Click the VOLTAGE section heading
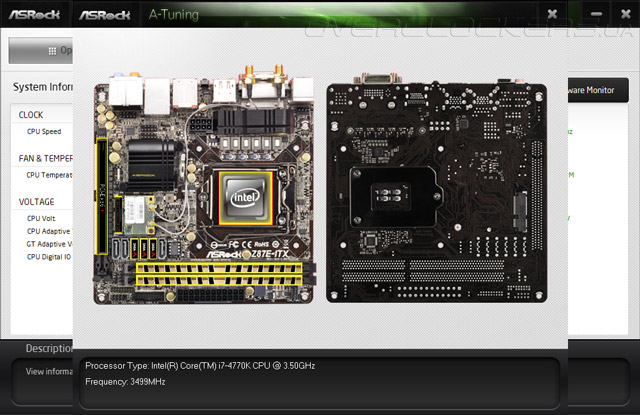 pos(36,202)
